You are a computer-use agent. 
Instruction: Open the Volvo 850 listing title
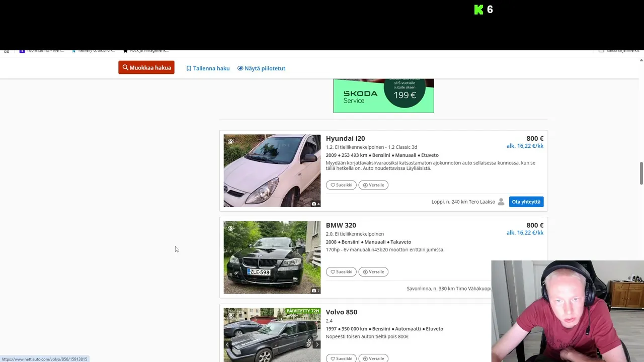tap(342, 312)
